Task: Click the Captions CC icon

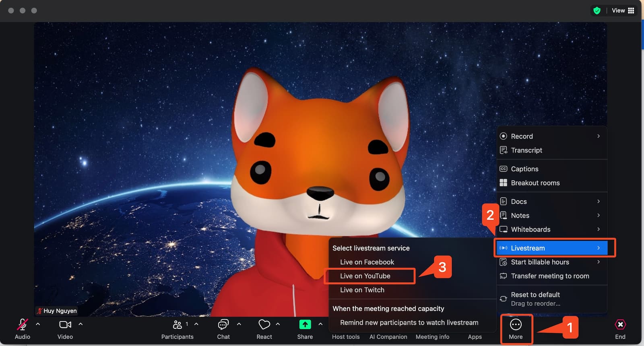Action: point(503,169)
